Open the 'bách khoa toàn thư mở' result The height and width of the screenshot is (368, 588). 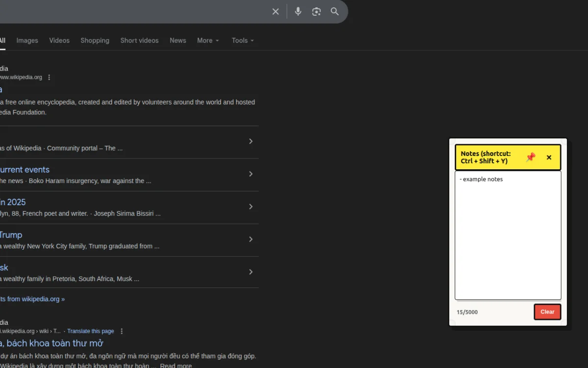(54, 343)
